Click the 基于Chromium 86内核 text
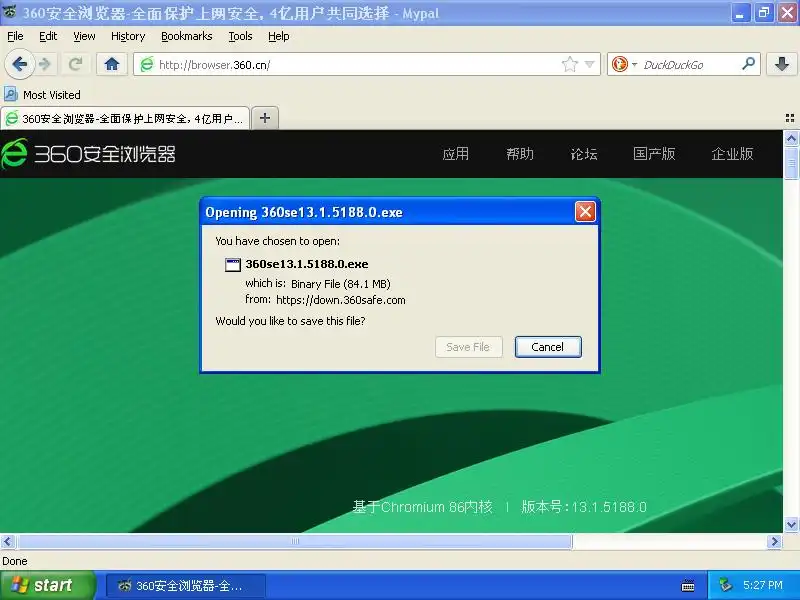 tap(422, 507)
